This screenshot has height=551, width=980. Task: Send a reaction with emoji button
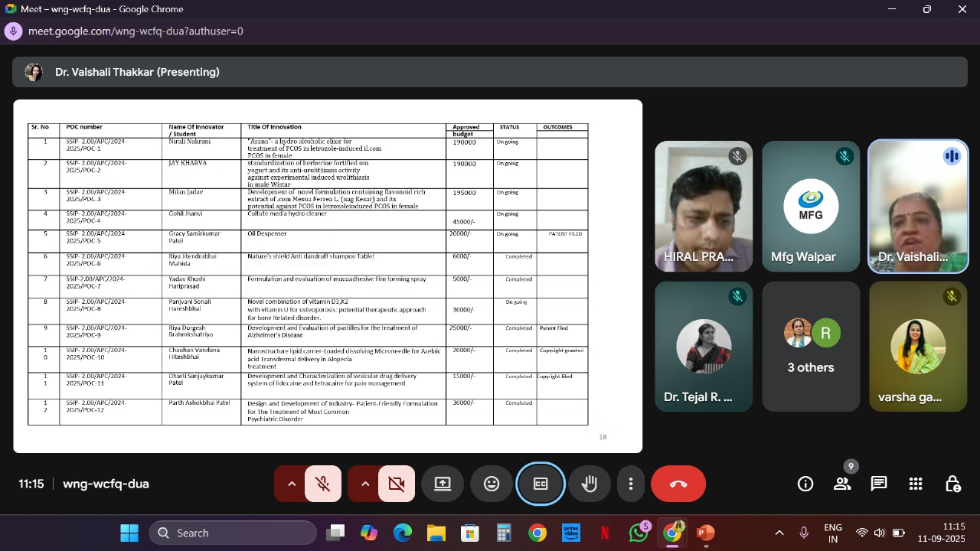click(x=492, y=484)
